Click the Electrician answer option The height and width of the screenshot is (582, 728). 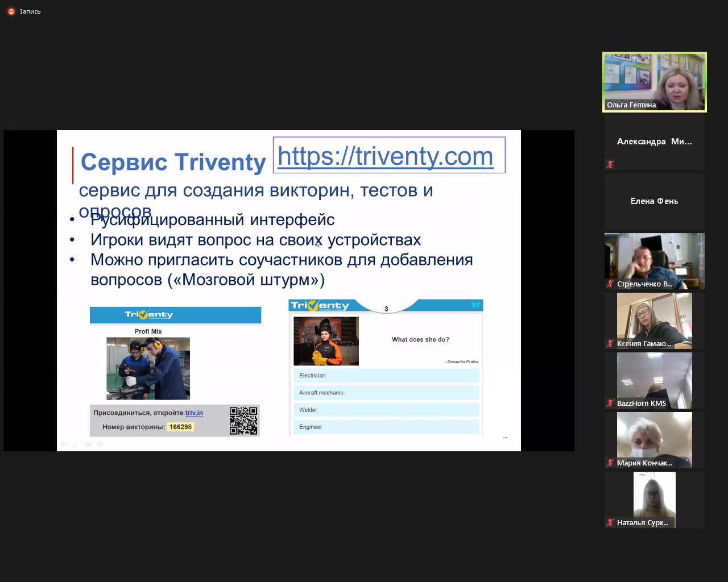pyautogui.click(x=386, y=375)
